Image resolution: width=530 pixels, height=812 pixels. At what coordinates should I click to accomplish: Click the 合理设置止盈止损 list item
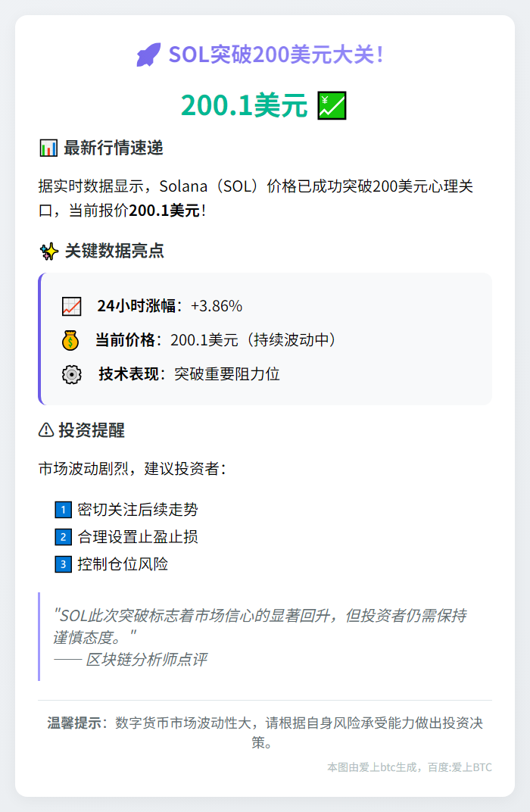click(138, 537)
